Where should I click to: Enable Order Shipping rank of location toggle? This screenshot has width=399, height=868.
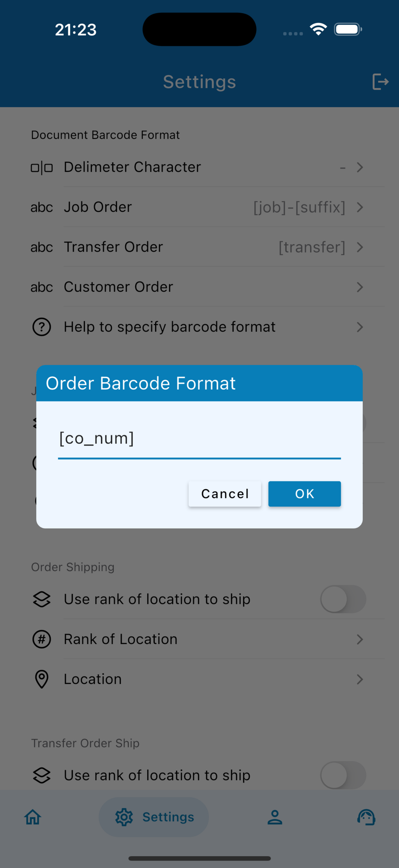(343, 599)
